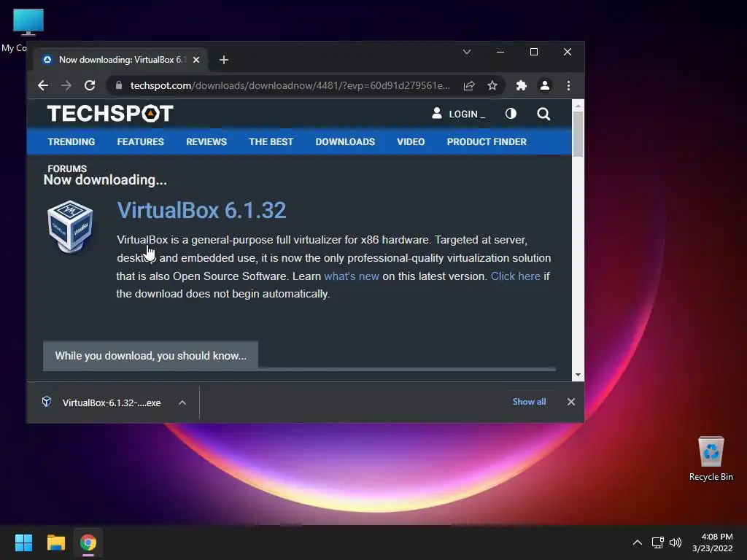Show hidden system tray icons
Screen dimensions: 747x560
point(637,542)
